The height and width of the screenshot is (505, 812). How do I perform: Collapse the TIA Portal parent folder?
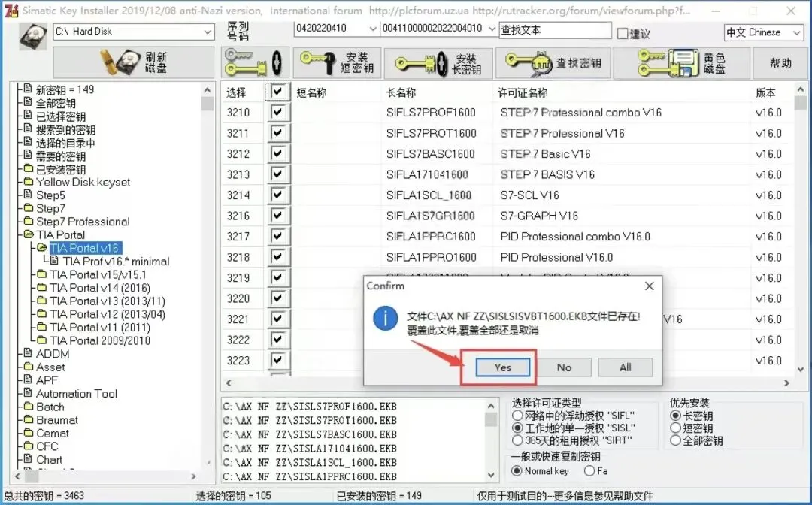click(x=60, y=235)
